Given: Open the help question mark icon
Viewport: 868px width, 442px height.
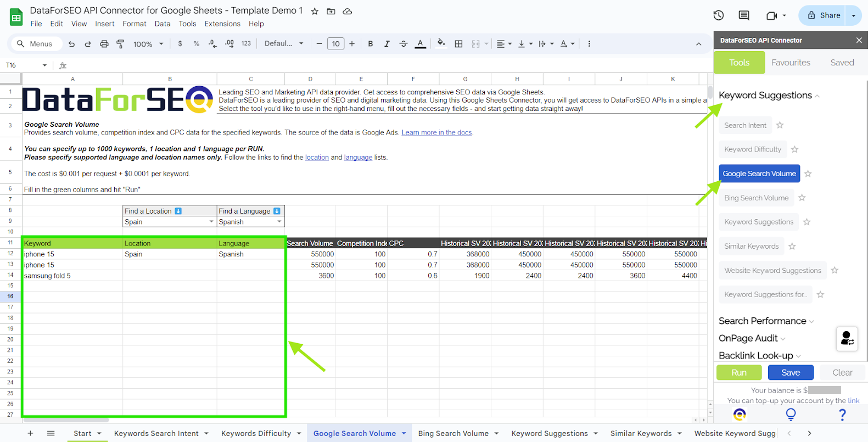Looking at the screenshot, I should click(x=842, y=415).
